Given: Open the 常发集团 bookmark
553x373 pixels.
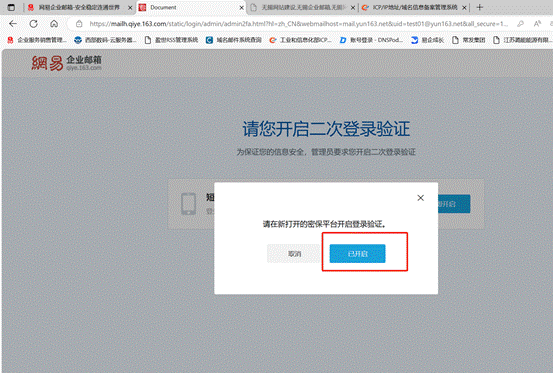Looking at the screenshot, I should point(469,40).
